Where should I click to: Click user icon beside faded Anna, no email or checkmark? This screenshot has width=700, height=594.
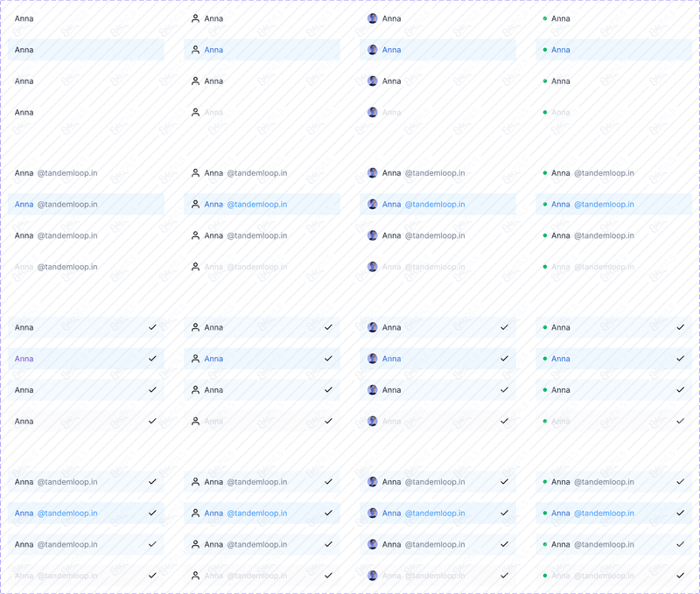pos(195,113)
